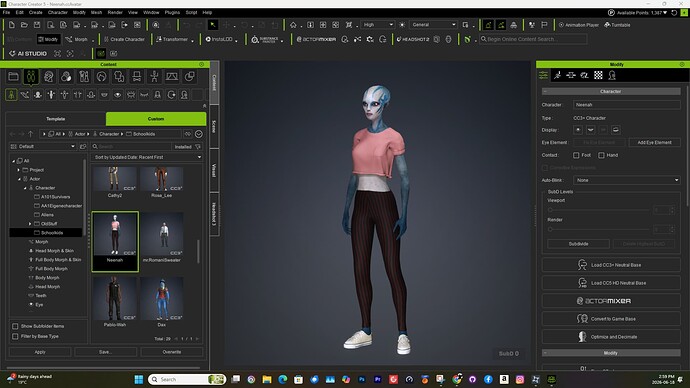Click the InstaLOD toolbar button
Image resolution: width=690 pixels, height=388 pixels.
[219, 39]
